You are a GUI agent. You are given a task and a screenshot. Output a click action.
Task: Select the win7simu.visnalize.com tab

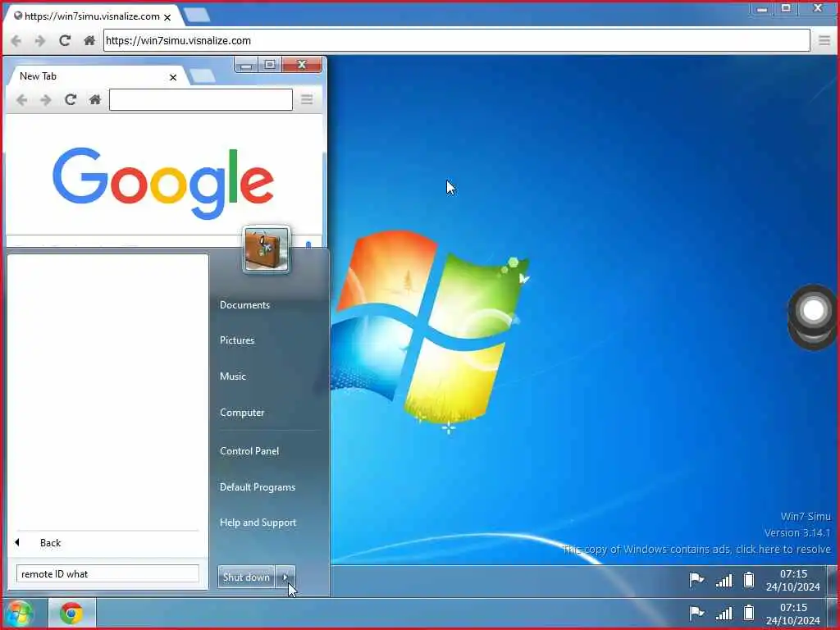click(92, 16)
